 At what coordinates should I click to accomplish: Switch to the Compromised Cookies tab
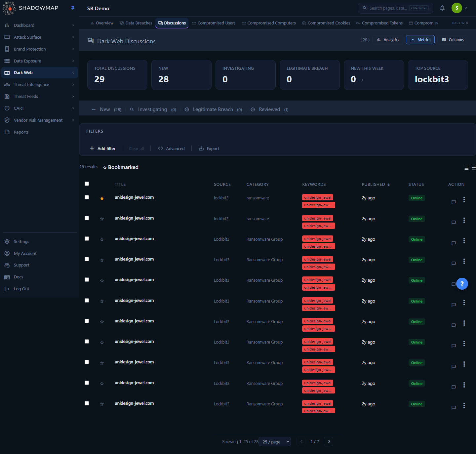tap(326, 23)
